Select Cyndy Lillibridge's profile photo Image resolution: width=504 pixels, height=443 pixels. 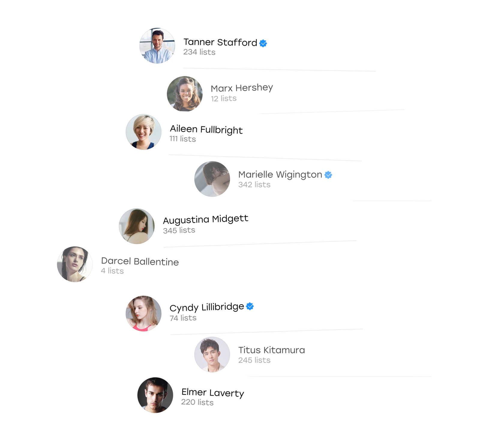click(x=143, y=314)
